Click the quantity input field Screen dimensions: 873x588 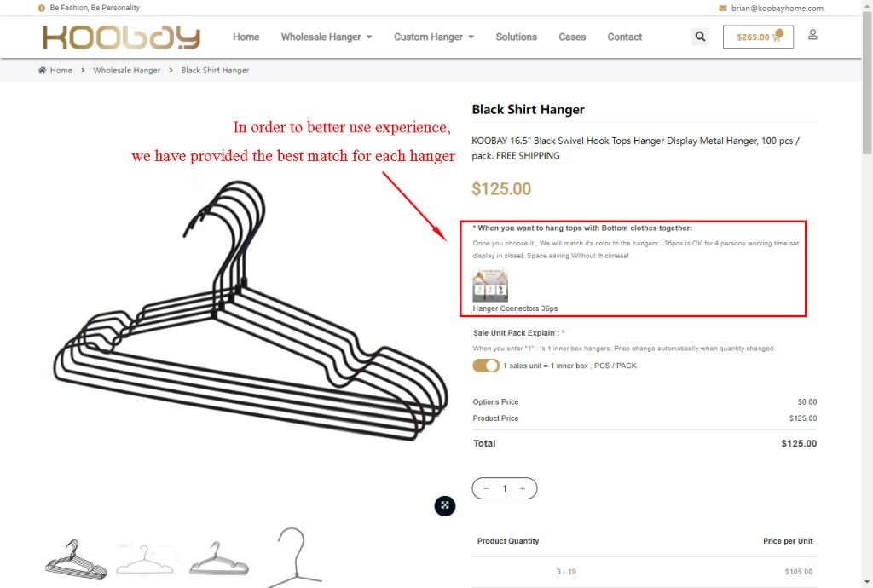click(505, 488)
